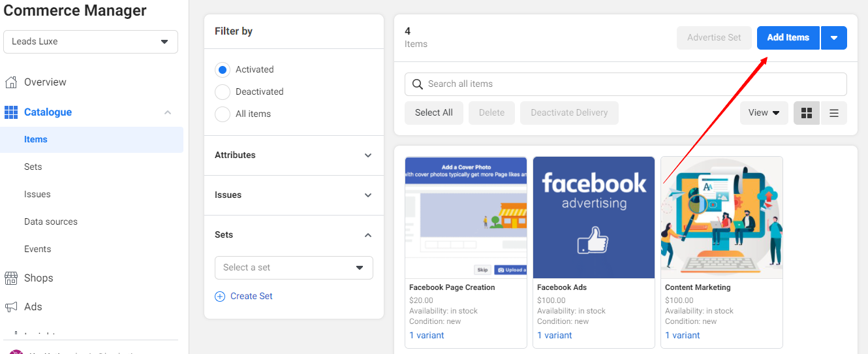Open the View dropdown

[x=764, y=113]
